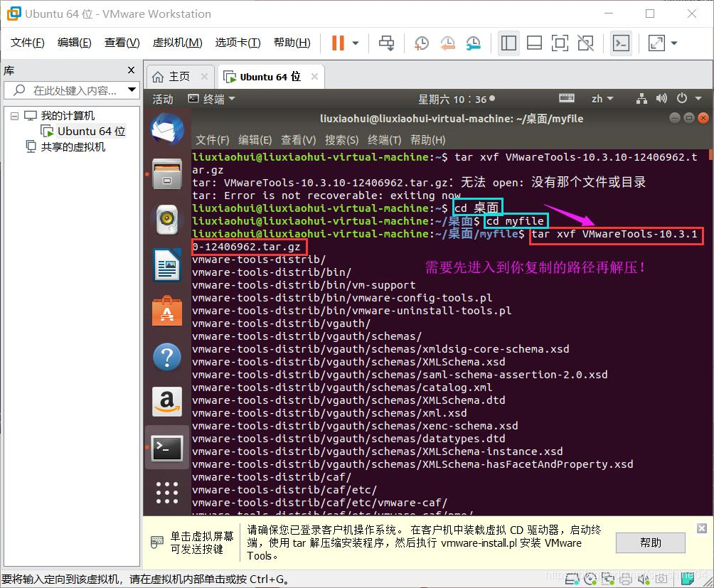Click the terminal scrollbar thumb
714x588 pixels.
coord(711,155)
